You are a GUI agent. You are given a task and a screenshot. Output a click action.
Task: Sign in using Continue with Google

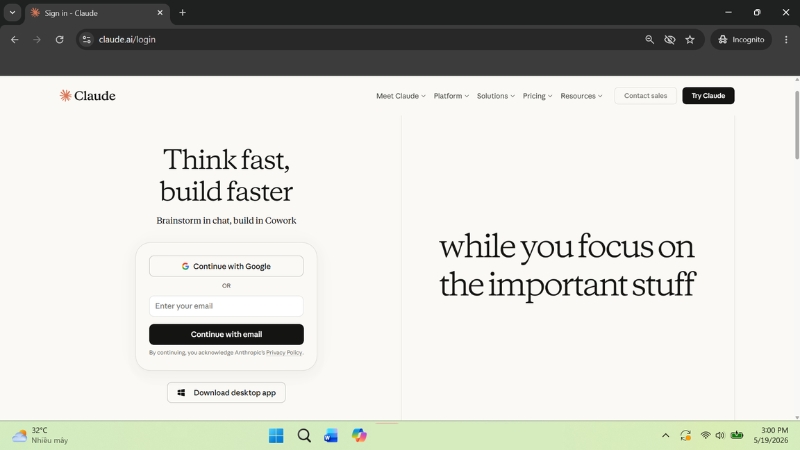226,266
